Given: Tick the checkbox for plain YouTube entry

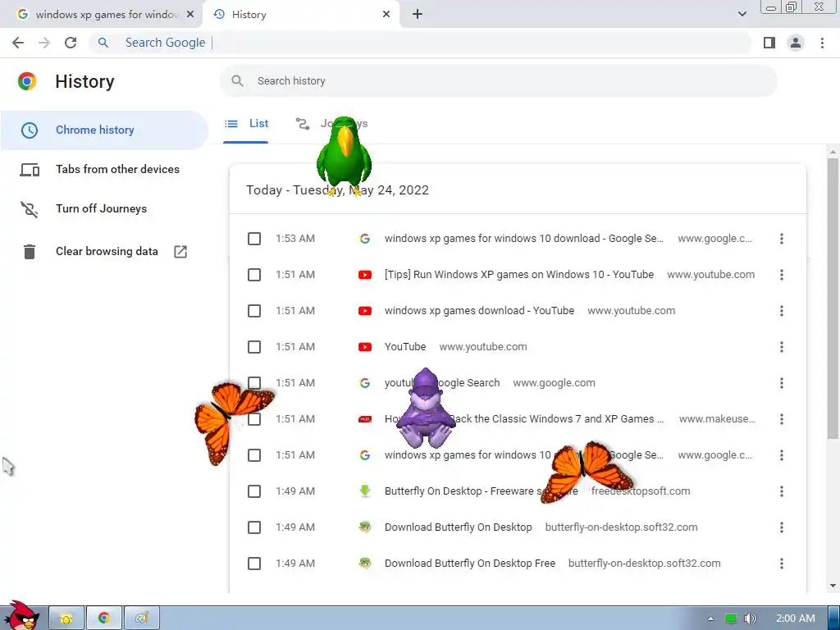Looking at the screenshot, I should pyautogui.click(x=254, y=347).
